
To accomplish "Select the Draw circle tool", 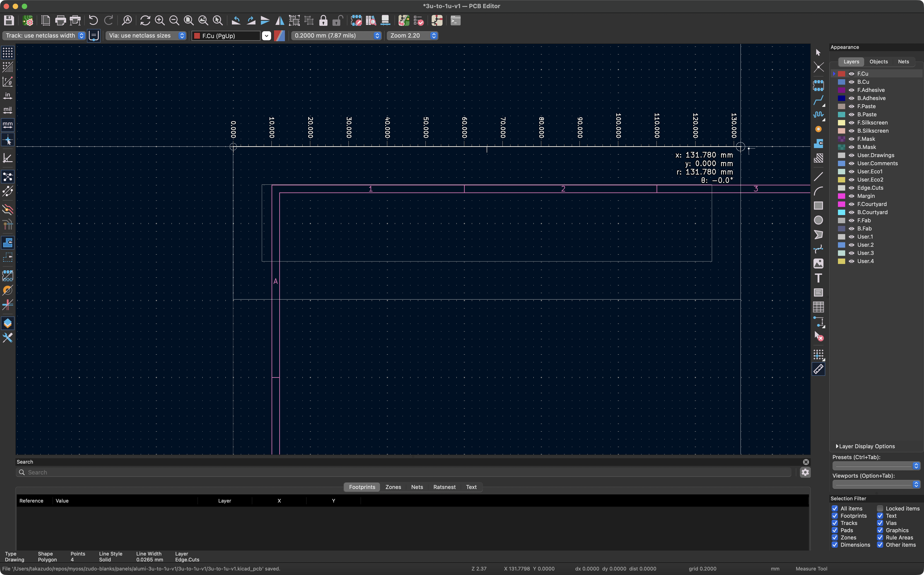I will (818, 220).
